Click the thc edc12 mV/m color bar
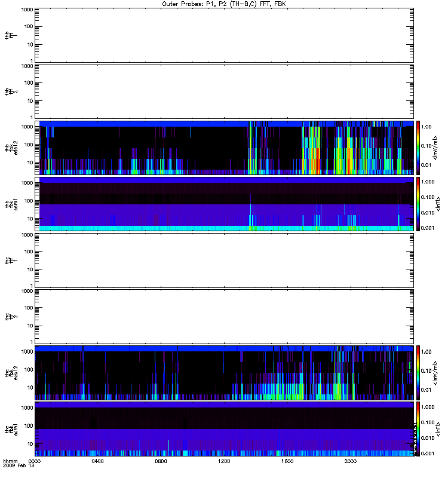This screenshot has height=478, width=448. tap(418, 372)
